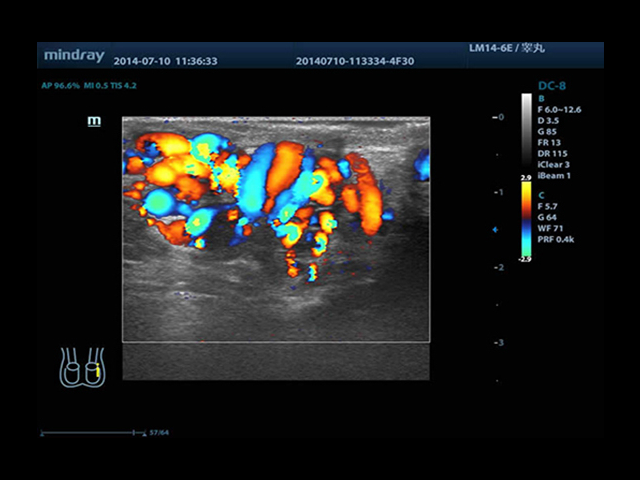Click the grayscale B-mode map bar

click(526, 134)
